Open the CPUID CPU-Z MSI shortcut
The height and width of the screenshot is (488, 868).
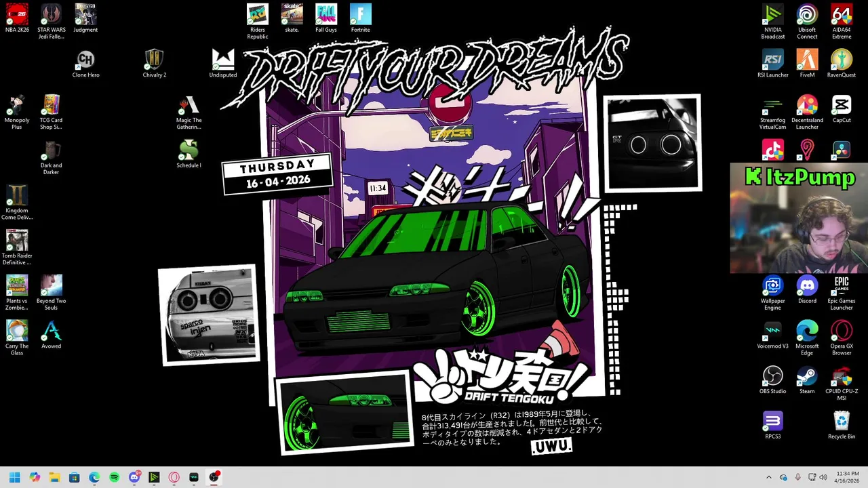pyautogui.click(x=842, y=383)
